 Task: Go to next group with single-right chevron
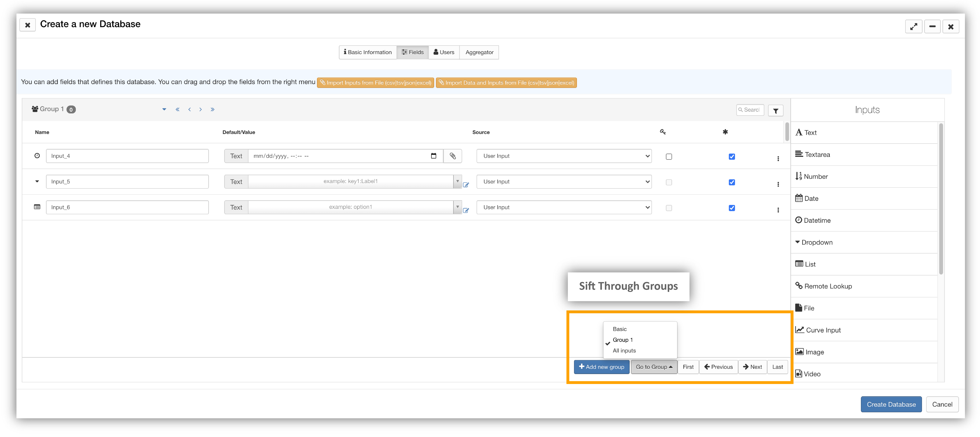coord(201,110)
